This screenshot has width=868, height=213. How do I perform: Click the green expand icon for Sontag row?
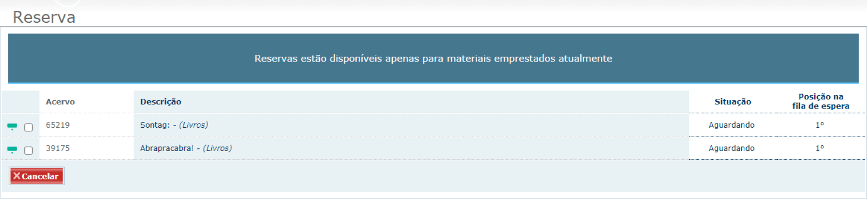tap(12, 127)
